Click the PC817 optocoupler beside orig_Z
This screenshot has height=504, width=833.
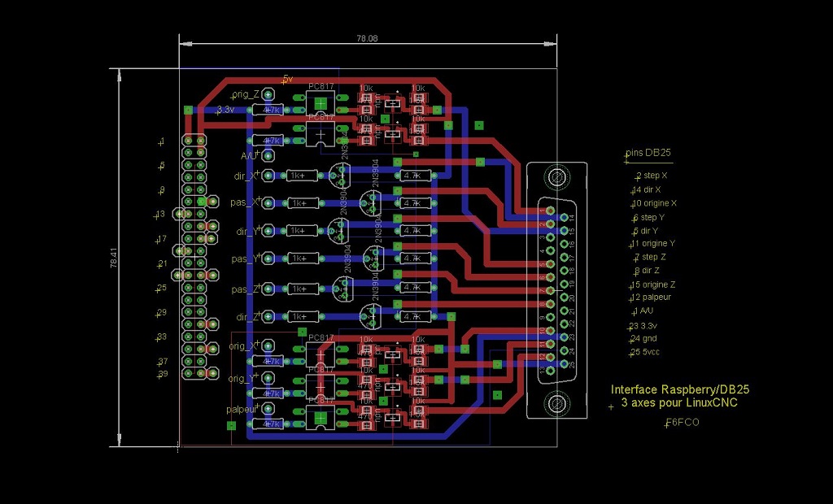point(321,103)
